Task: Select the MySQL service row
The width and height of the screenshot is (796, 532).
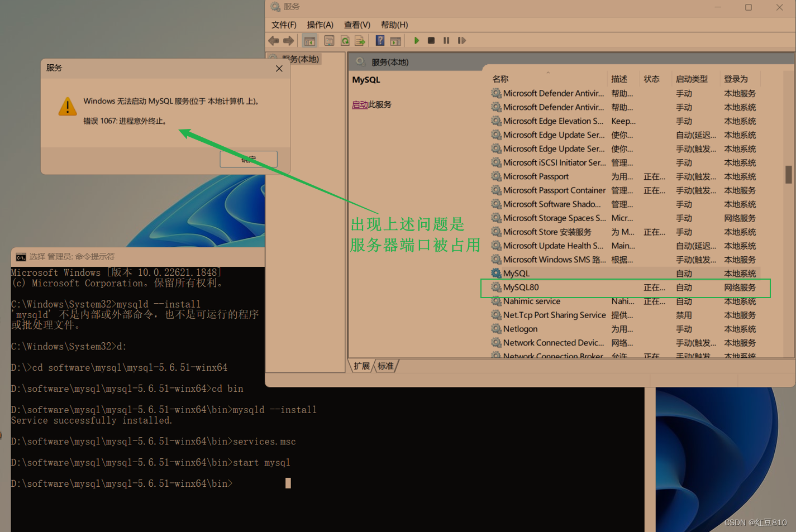Action: pyautogui.click(x=625, y=274)
